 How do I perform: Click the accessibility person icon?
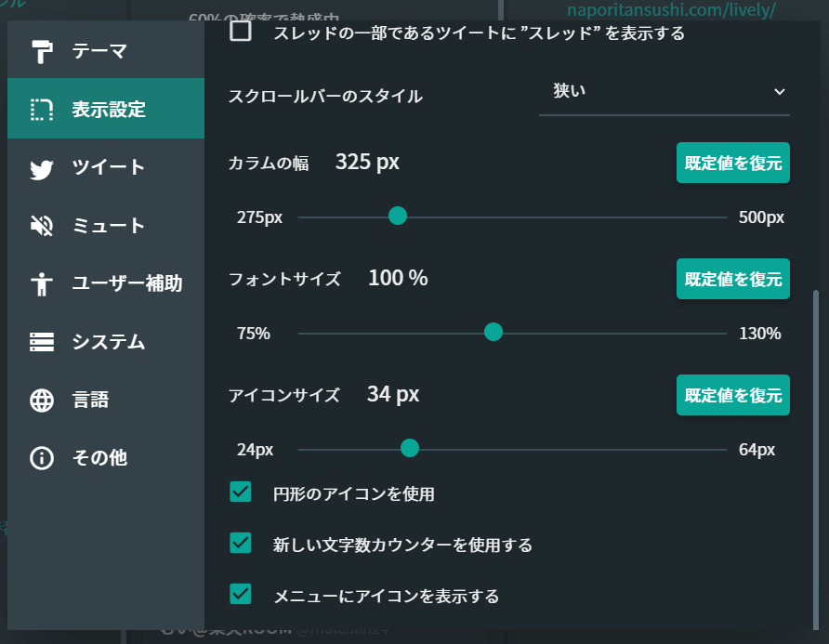coord(42,284)
